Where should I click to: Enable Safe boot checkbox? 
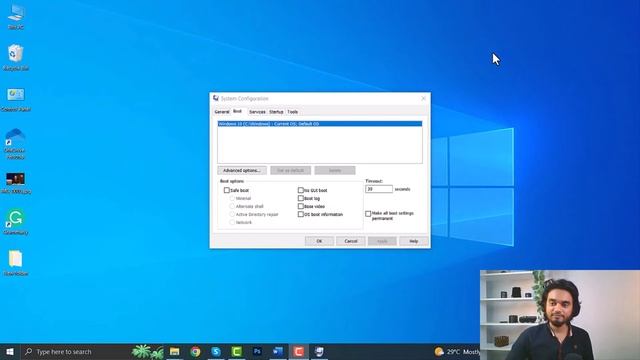227,190
